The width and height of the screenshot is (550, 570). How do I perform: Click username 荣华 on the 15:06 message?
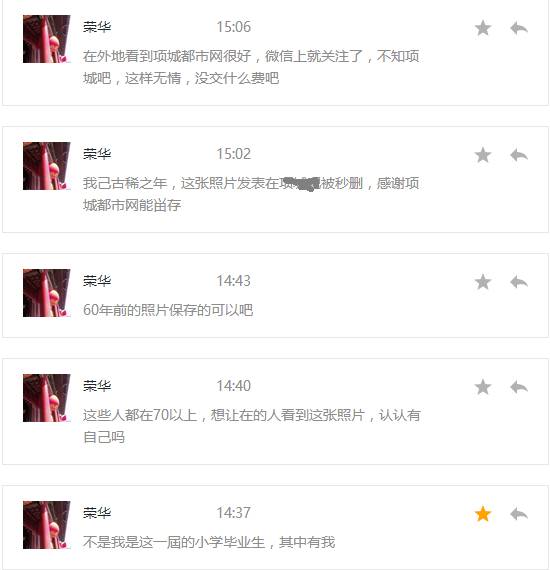coord(97,27)
